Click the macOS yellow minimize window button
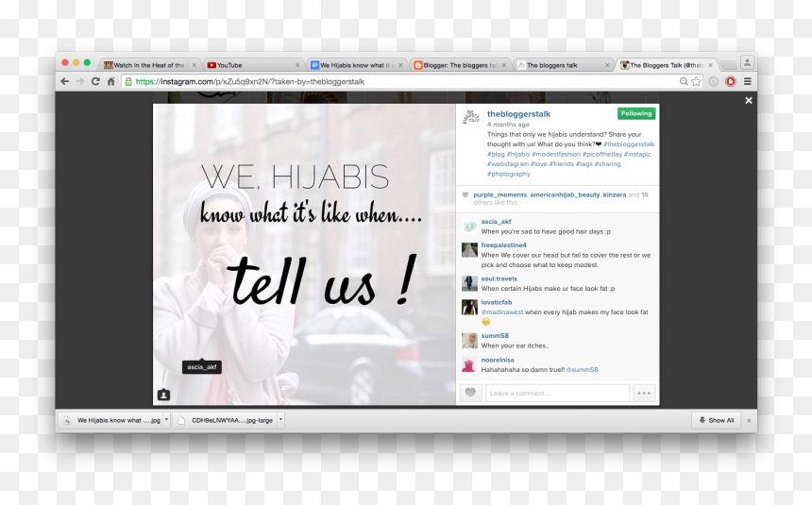The width and height of the screenshot is (812, 505). click(76, 62)
